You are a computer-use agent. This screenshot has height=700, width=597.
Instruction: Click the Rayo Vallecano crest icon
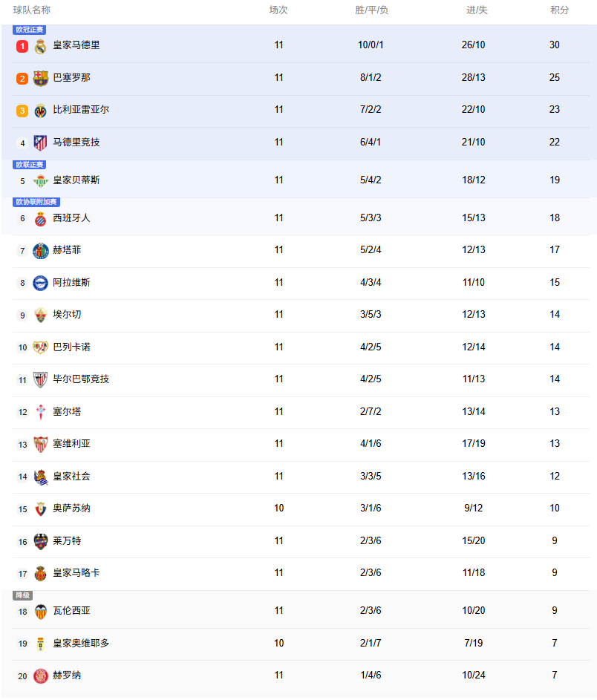41,347
